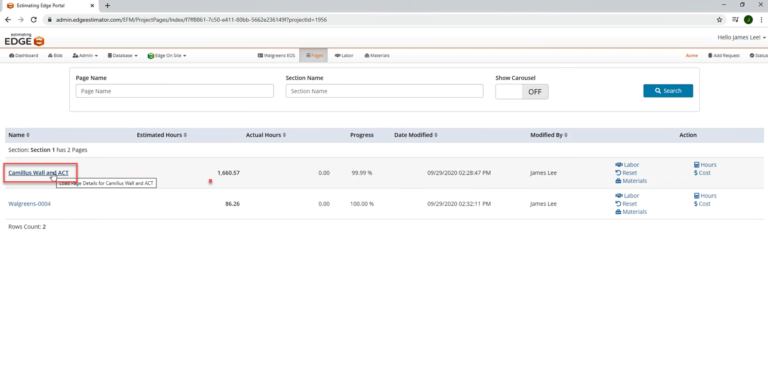The image size is (768, 365).
Task: Click Hours for Walgreens-0004 row
Action: (x=705, y=195)
